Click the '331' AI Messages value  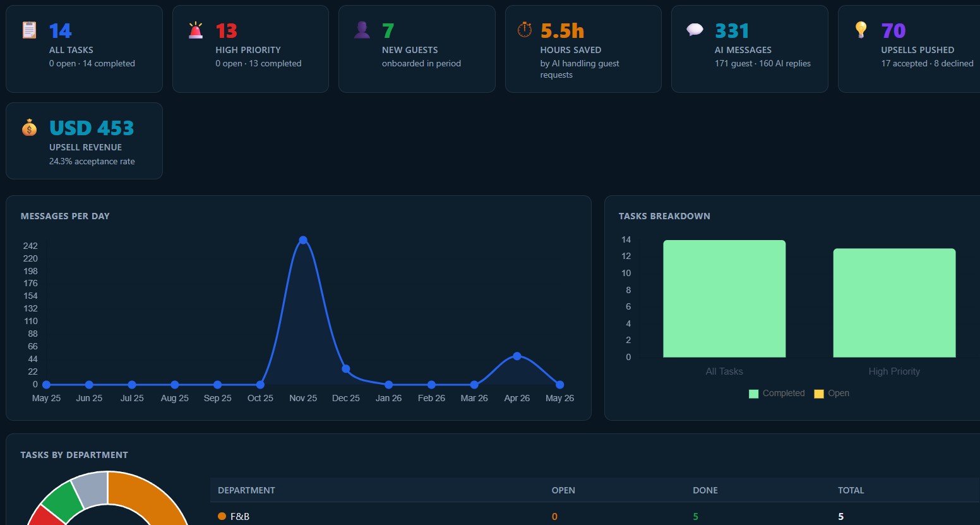[732, 31]
